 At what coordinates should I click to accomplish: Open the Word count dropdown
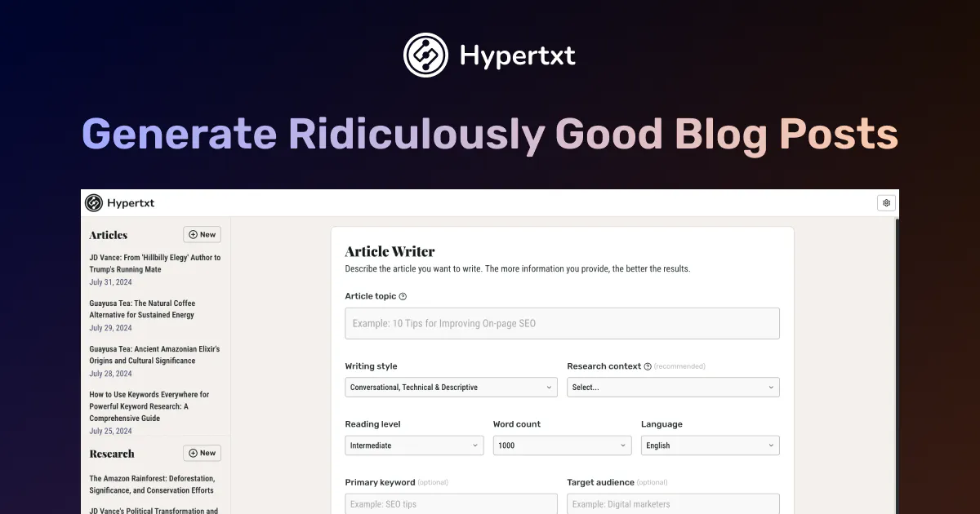[x=562, y=445]
